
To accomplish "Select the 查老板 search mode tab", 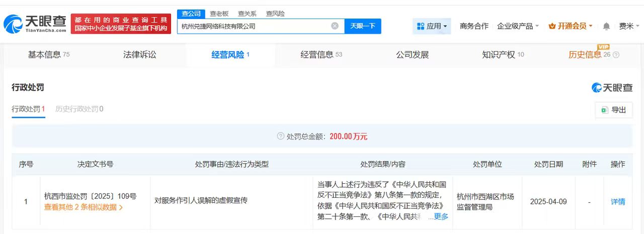I will [x=219, y=14].
